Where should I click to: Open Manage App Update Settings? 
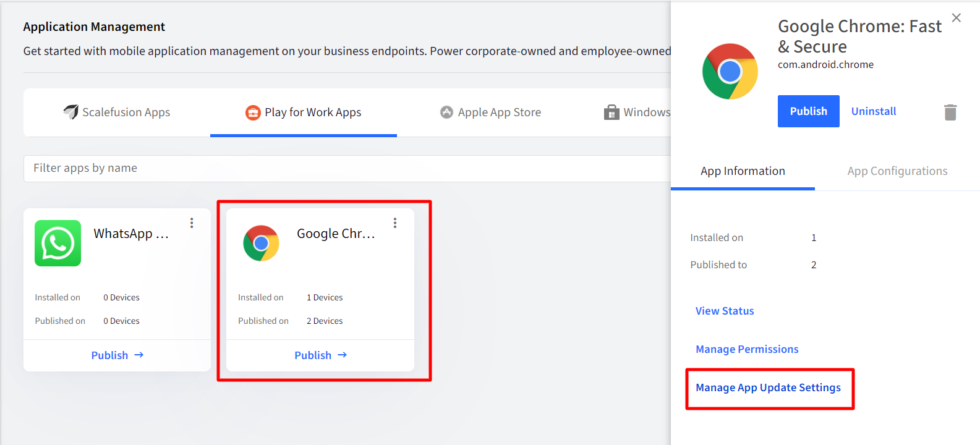[768, 388]
